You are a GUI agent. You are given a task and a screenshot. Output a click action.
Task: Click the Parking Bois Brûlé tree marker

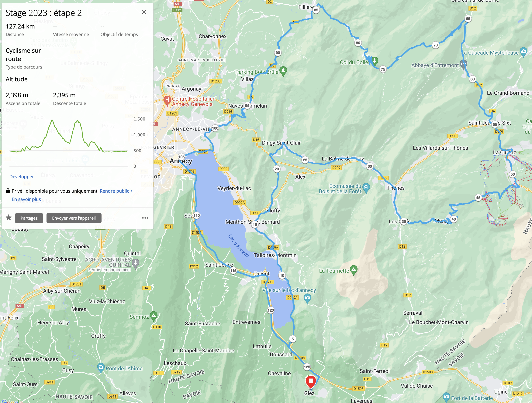[x=283, y=71]
